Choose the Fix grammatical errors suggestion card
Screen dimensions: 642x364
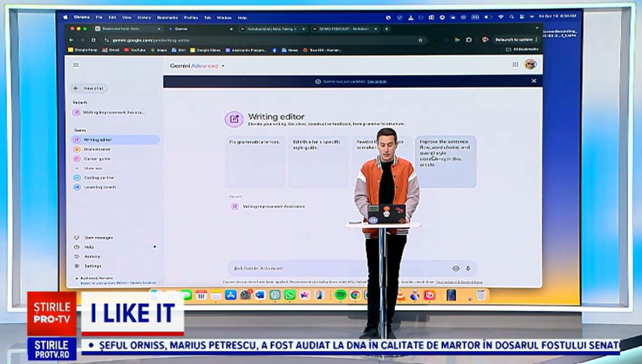[255, 162]
